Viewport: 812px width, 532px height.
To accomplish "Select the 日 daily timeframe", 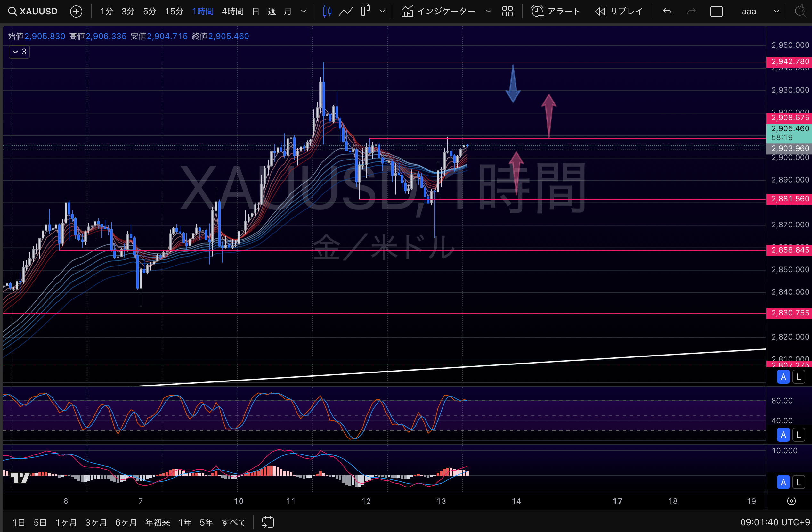I will coord(256,12).
